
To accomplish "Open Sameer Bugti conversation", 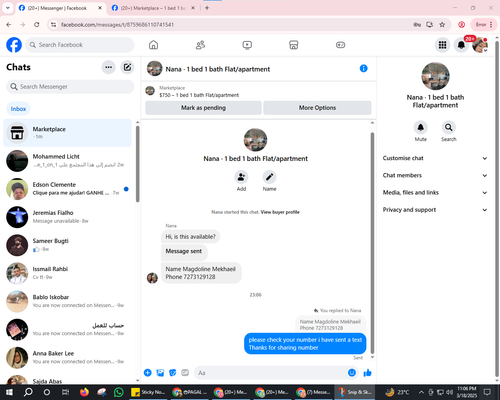I will (x=67, y=245).
